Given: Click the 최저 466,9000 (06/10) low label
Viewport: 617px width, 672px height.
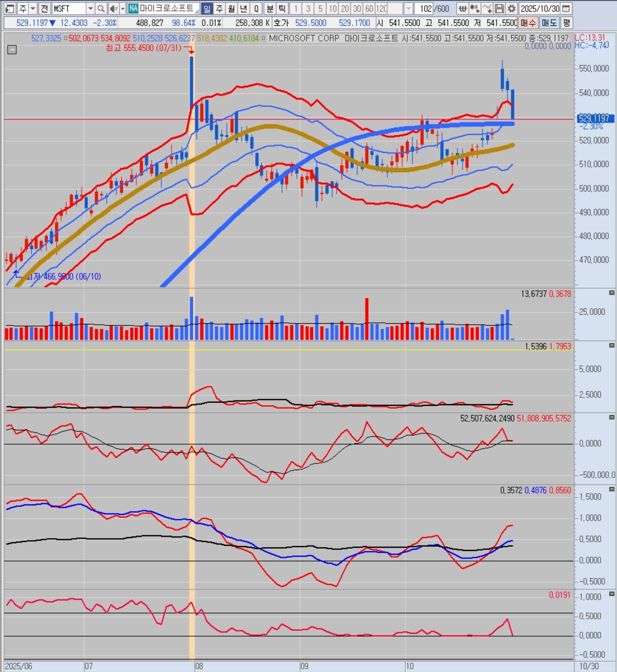Looking at the screenshot, I should coord(63,277).
